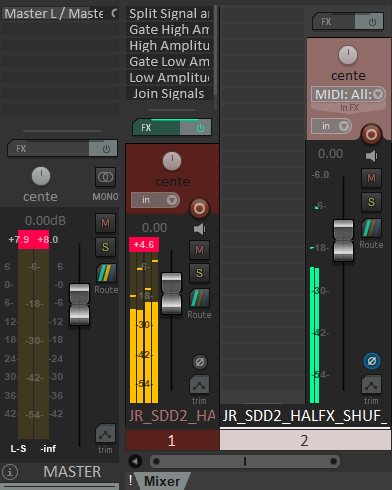Select track number 2 strip

(x=305, y=440)
